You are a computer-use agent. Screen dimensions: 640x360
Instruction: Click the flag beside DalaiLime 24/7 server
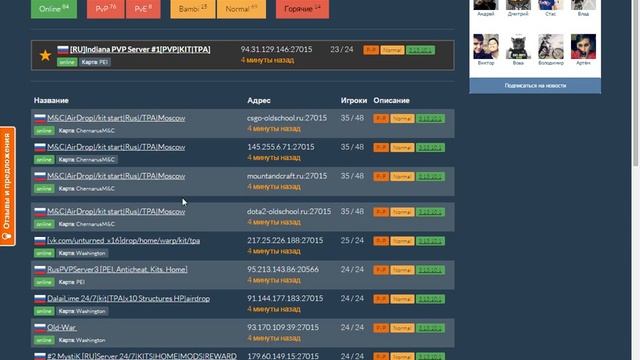pyautogui.click(x=40, y=299)
